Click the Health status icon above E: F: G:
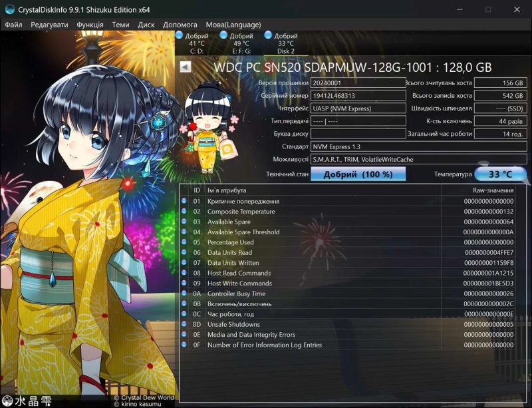This screenshot has width=532, height=408. click(223, 35)
